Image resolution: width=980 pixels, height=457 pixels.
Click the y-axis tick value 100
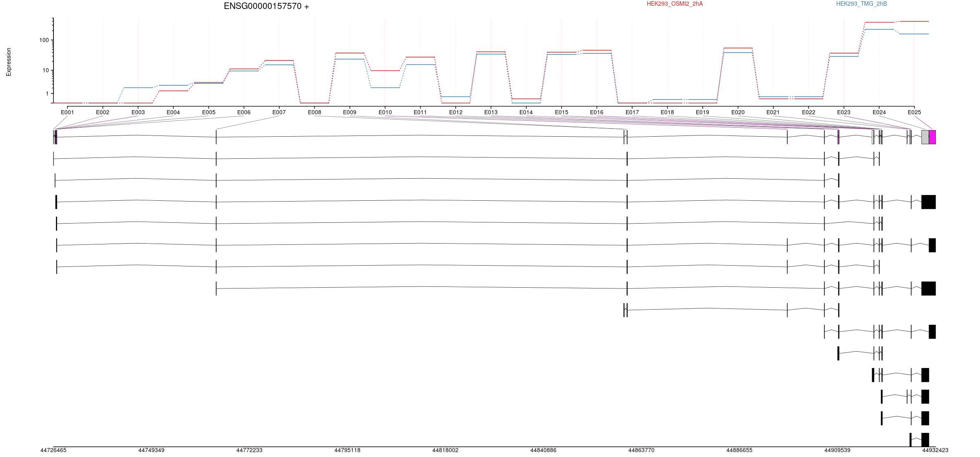click(x=44, y=40)
